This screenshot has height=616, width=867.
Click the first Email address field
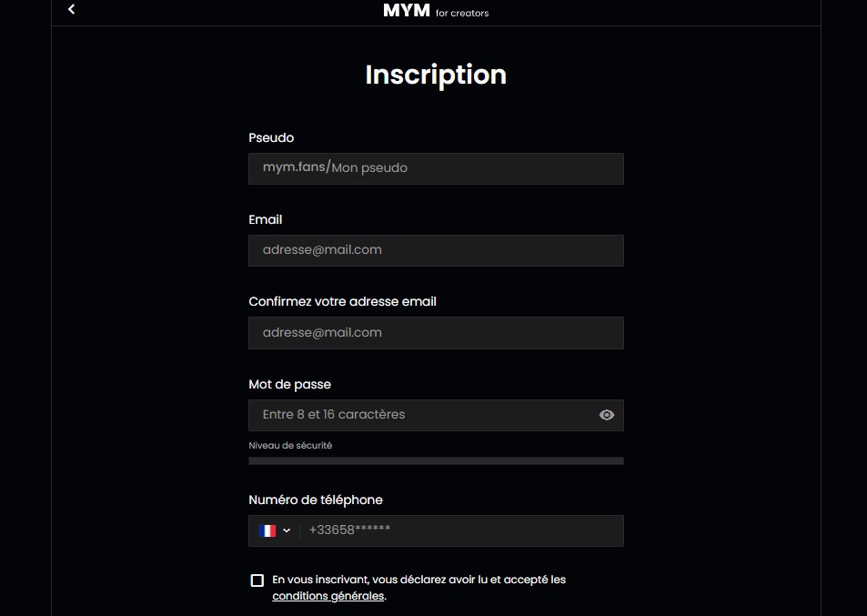pos(436,250)
